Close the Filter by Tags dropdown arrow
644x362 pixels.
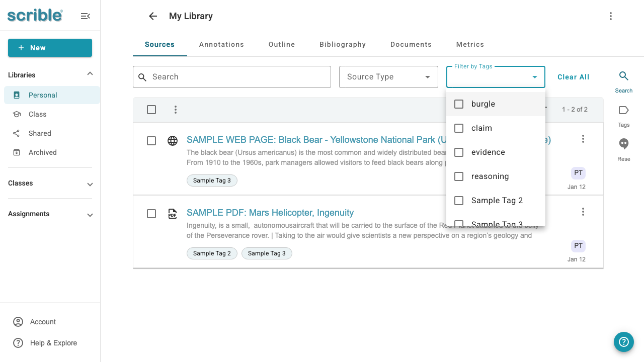tap(535, 77)
